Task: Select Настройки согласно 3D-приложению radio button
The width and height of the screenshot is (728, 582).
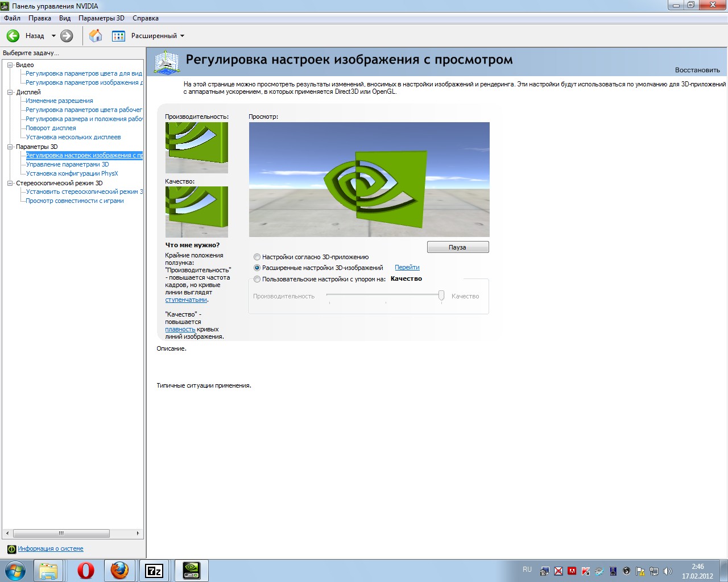Action: coord(257,257)
